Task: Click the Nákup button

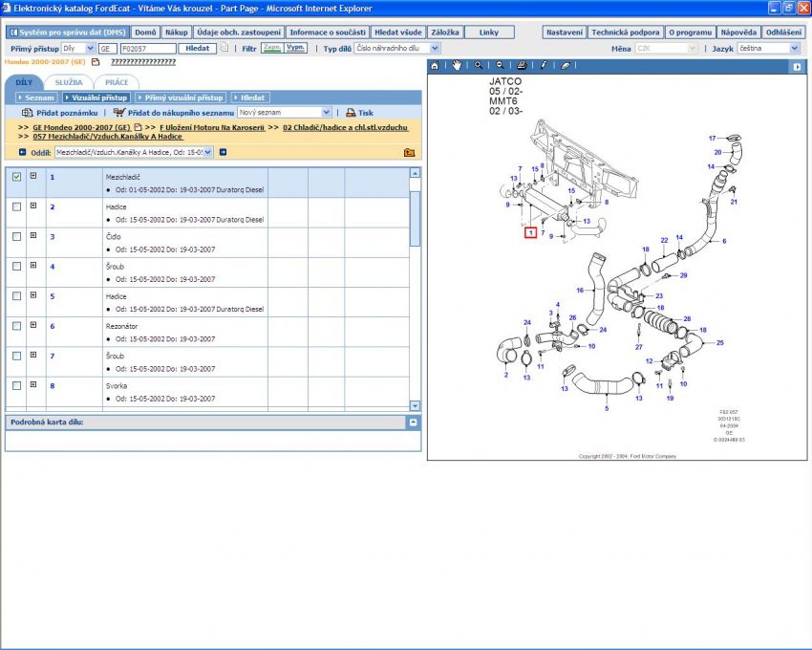Action: click(177, 32)
